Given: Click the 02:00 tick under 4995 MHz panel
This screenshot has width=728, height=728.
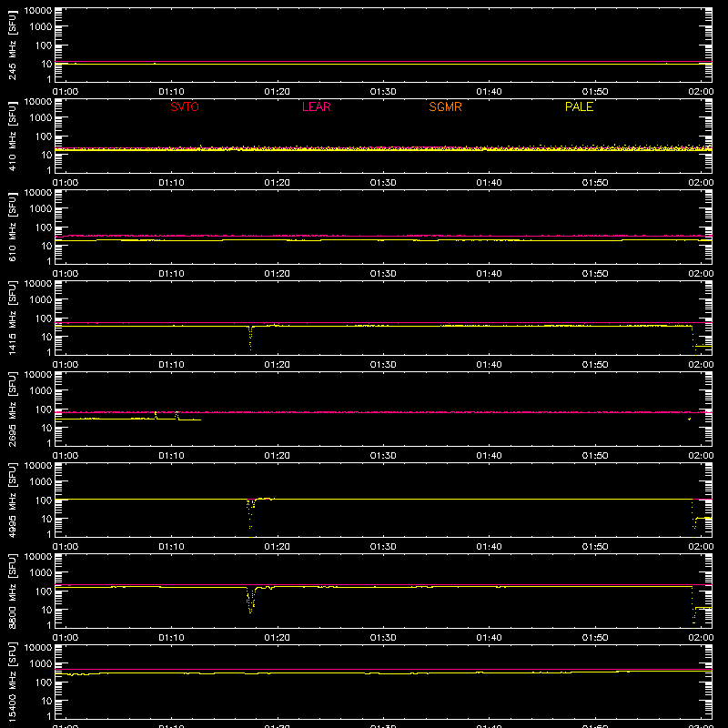Looking at the screenshot, I should (x=701, y=547).
